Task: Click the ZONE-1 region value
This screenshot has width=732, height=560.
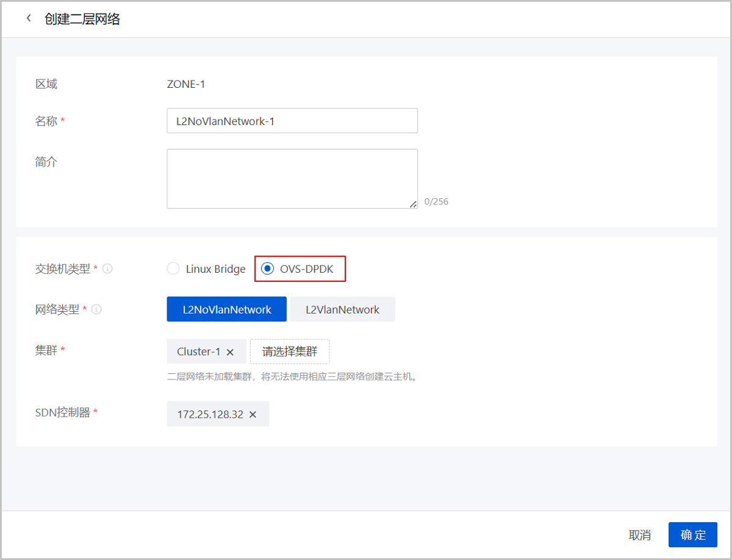Action: click(186, 84)
